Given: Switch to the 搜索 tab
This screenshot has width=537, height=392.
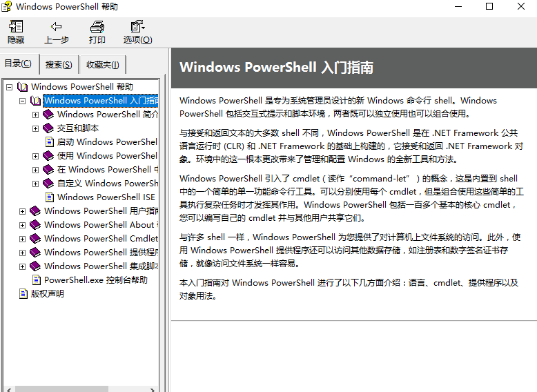Looking at the screenshot, I should (x=59, y=65).
